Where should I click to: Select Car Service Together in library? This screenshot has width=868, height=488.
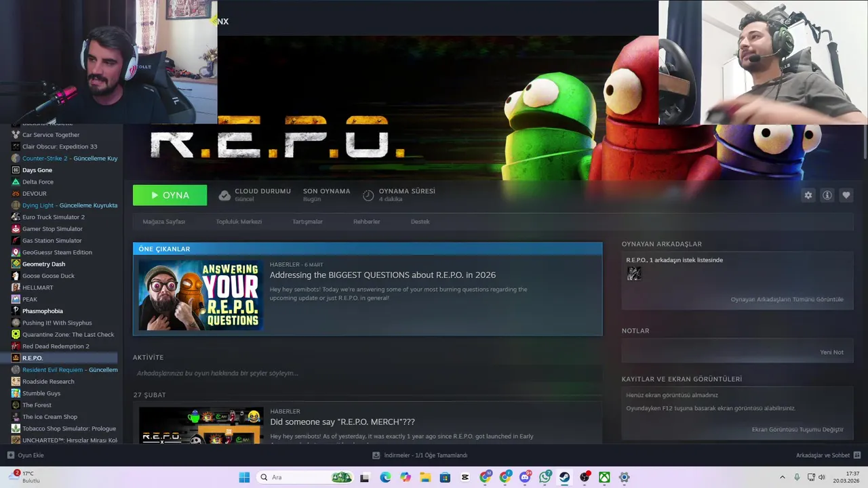(51, 135)
